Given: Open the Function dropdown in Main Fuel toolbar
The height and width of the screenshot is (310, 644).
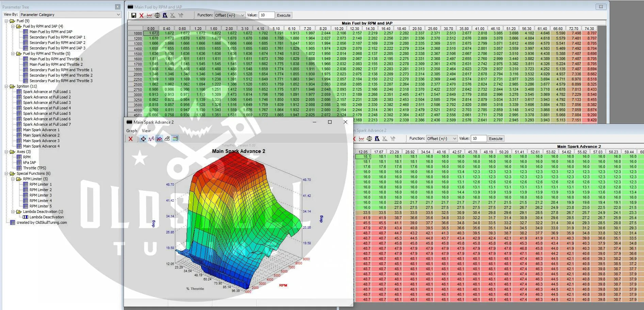Looking at the screenshot, I should point(229,15).
